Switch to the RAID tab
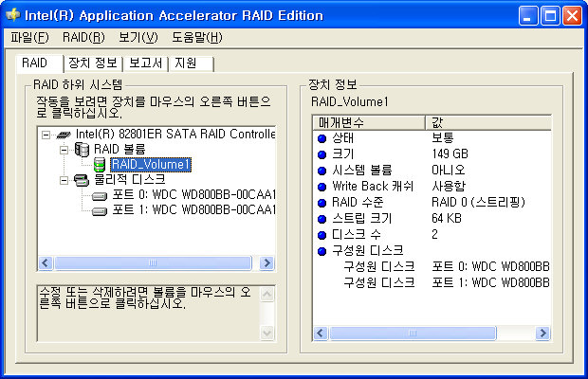Screen dimensions: 588x379 (x=40, y=63)
